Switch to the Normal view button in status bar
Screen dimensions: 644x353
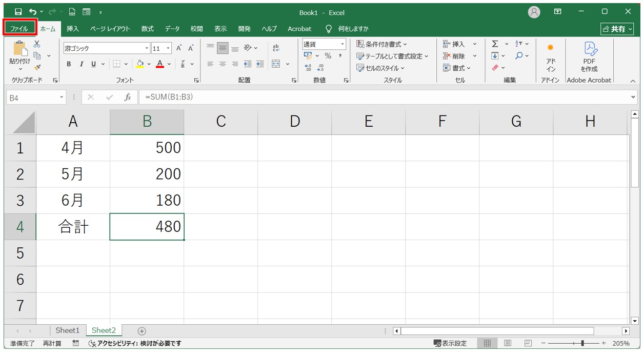point(488,343)
